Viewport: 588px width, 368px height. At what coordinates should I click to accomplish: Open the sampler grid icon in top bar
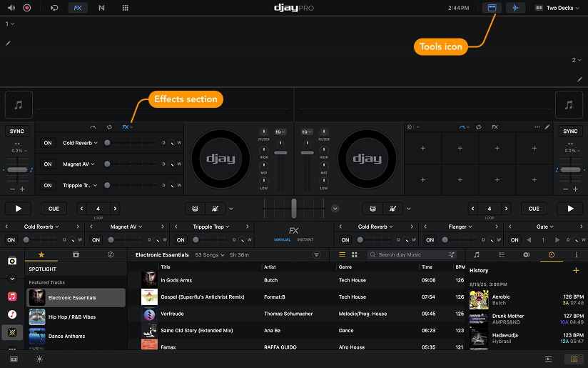pyautogui.click(x=126, y=8)
